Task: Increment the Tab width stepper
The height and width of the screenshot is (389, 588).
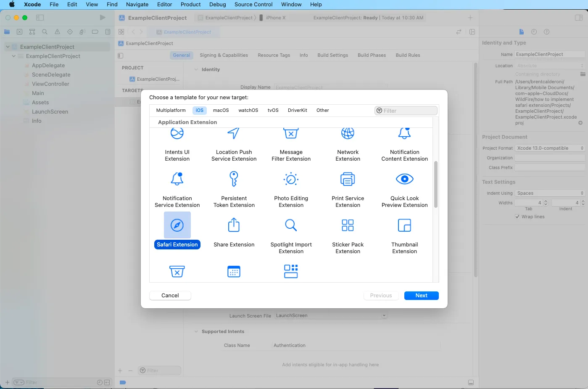Action: click(546, 201)
